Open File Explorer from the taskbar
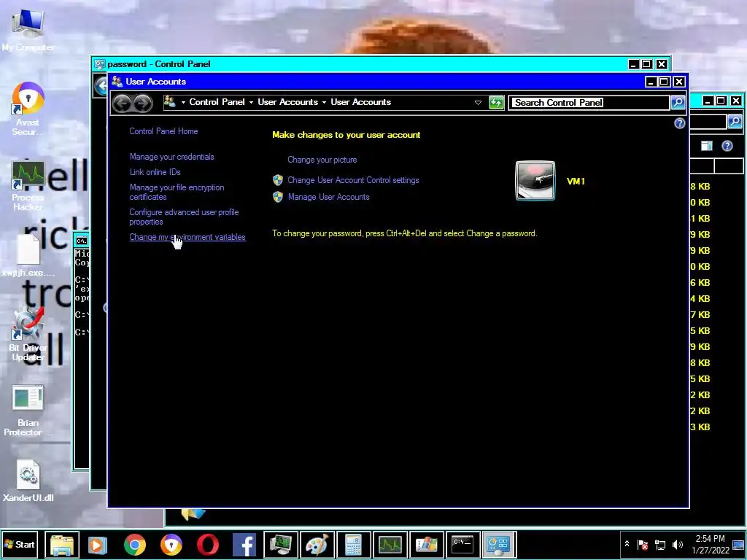This screenshot has height=560, width=747. click(x=63, y=544)
